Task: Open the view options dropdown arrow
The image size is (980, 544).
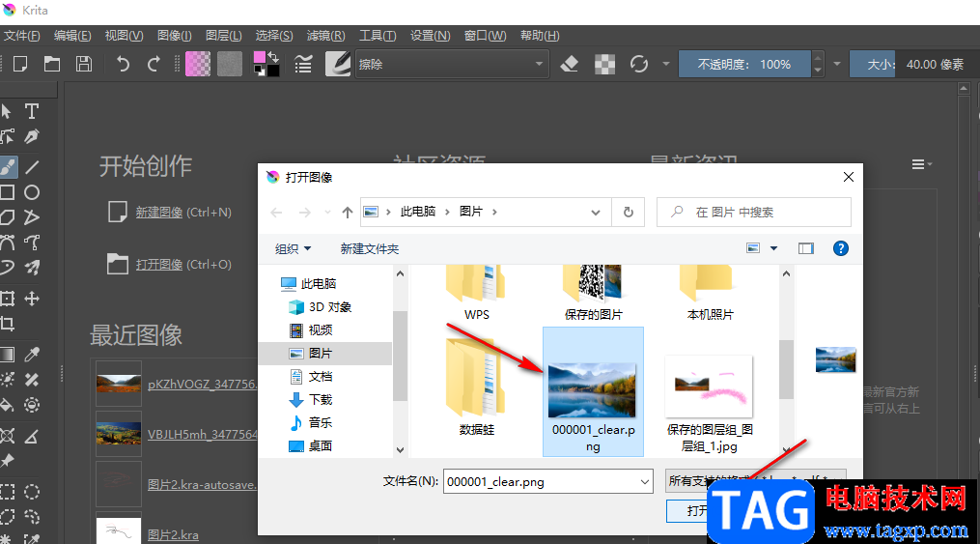Action: [x=773, y=249]
